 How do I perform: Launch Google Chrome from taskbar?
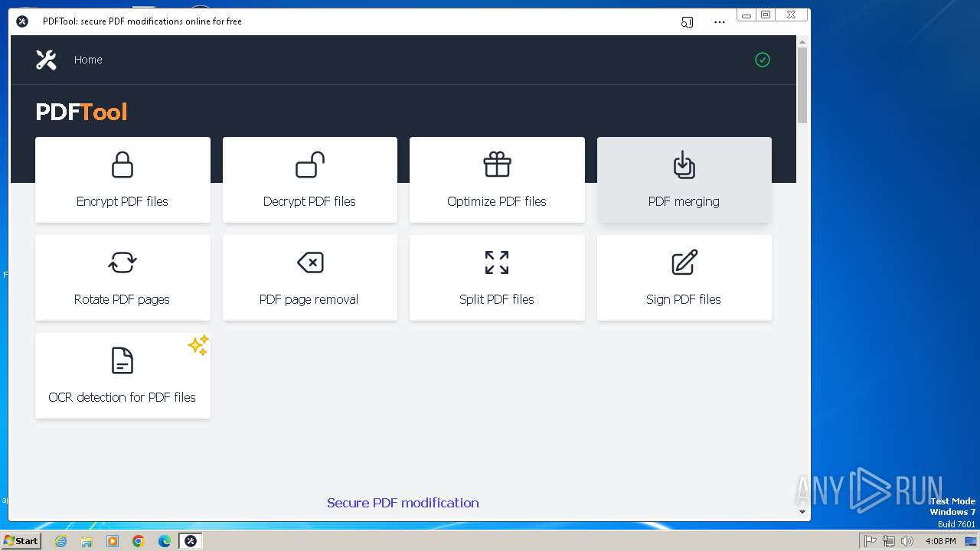(139, 541)
